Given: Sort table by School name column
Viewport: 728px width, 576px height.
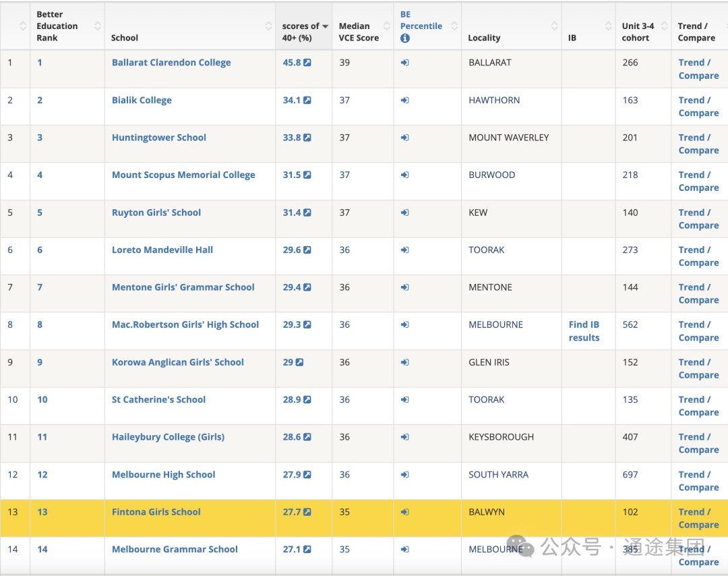Looking at the screenshot, I should (268, 26).
